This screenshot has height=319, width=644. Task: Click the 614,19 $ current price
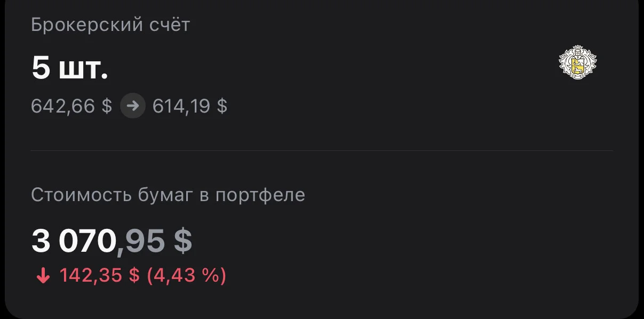point(190,106)
